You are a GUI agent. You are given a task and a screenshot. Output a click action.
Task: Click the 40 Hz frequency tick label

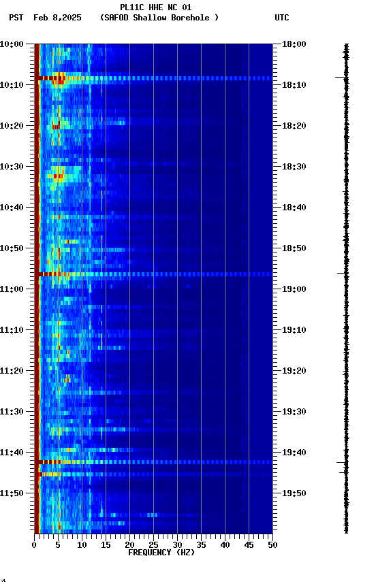225,545
